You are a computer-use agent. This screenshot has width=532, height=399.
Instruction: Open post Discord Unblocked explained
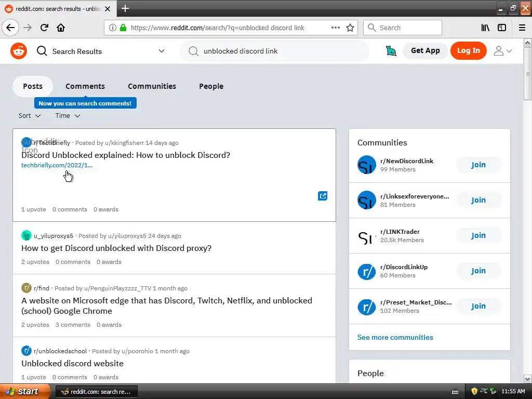126,155
